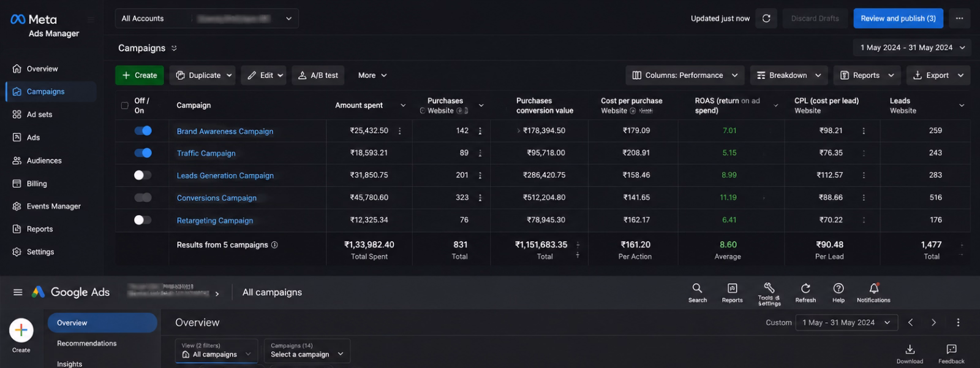Go to next date range in Google Ads

click(933, 323)
